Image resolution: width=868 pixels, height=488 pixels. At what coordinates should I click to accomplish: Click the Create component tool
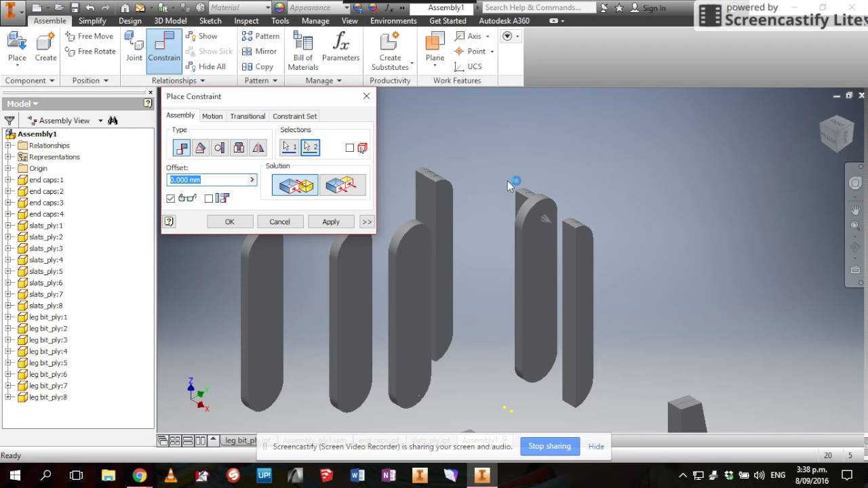45,47
